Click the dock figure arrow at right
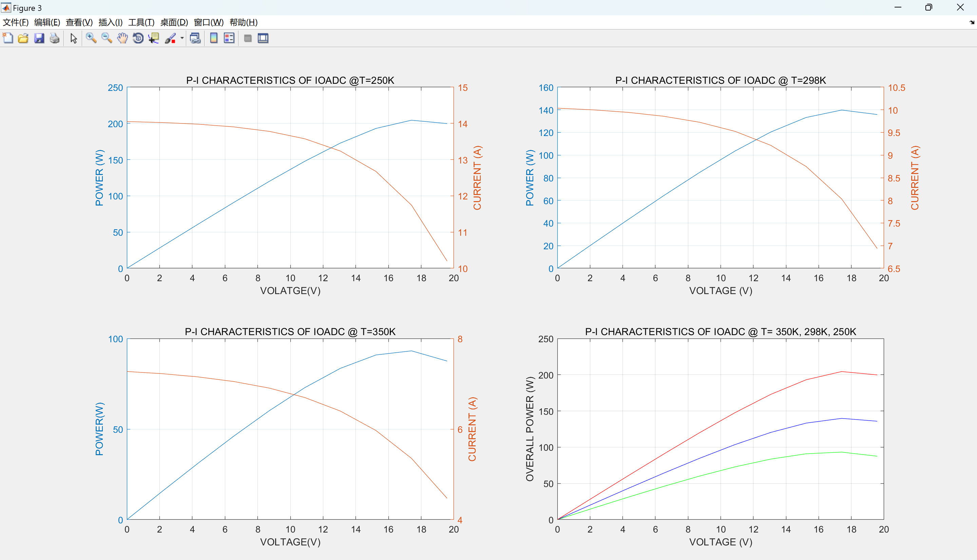Image resolution: width=977 pixels, height=560 pixels. coord(972,22)
